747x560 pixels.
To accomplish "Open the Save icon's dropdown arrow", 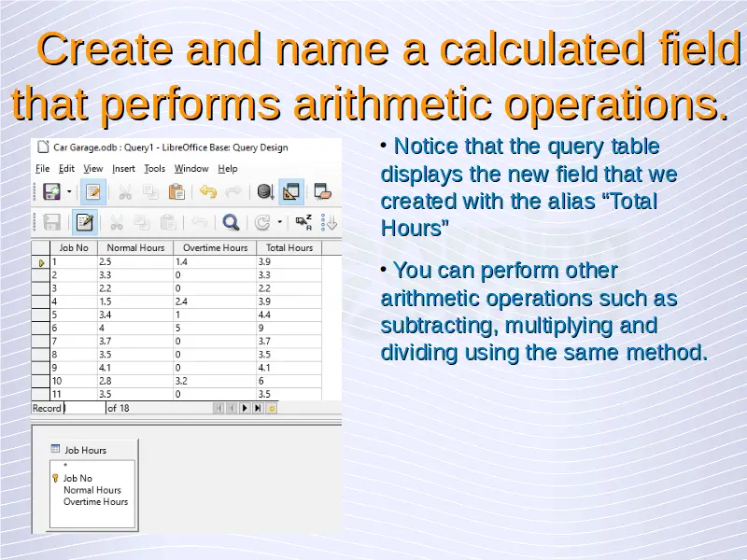I will click(69, 192).
